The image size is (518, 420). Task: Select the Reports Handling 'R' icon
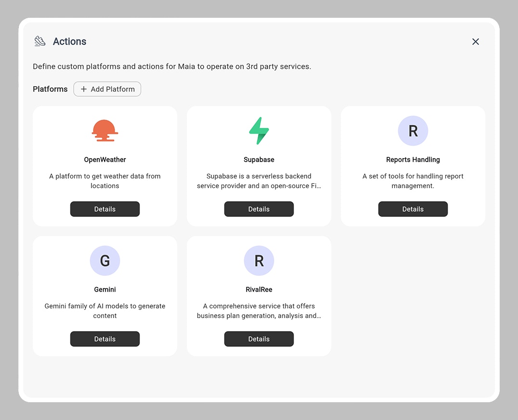413,130
